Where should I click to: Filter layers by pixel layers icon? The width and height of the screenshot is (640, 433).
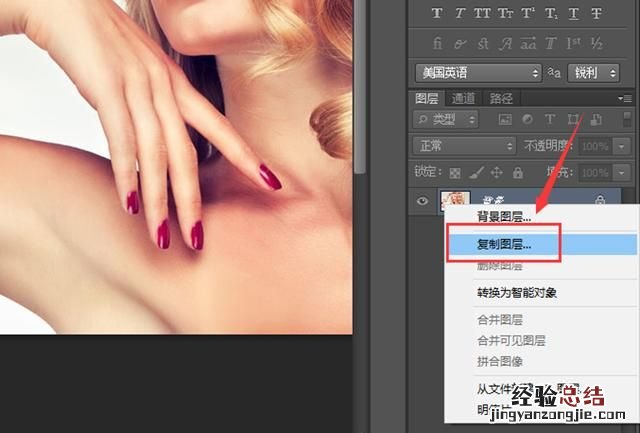(x=505, y=119)
